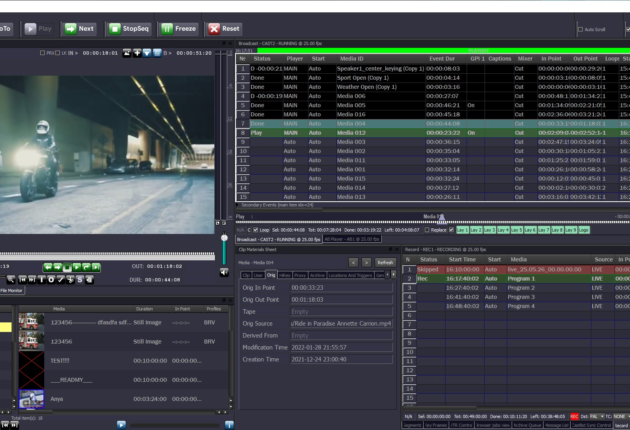Image resolution: width=630 pixels, height=430 pixels.
Task: Toggle the Replace checkbox
Action: click(427, 230)
